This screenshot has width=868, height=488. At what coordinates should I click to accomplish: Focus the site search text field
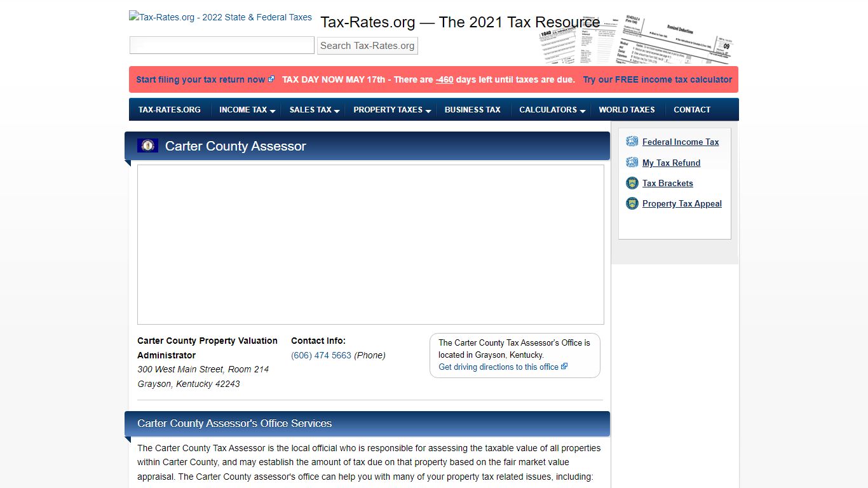click(222, 45)
